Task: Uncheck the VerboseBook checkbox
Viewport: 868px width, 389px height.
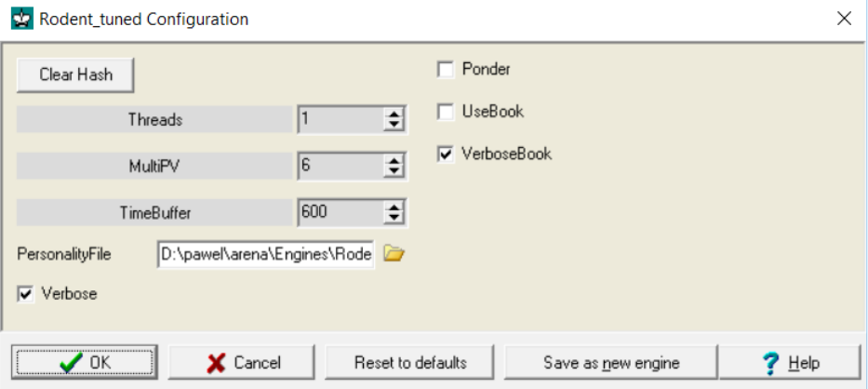Action: 445,154
